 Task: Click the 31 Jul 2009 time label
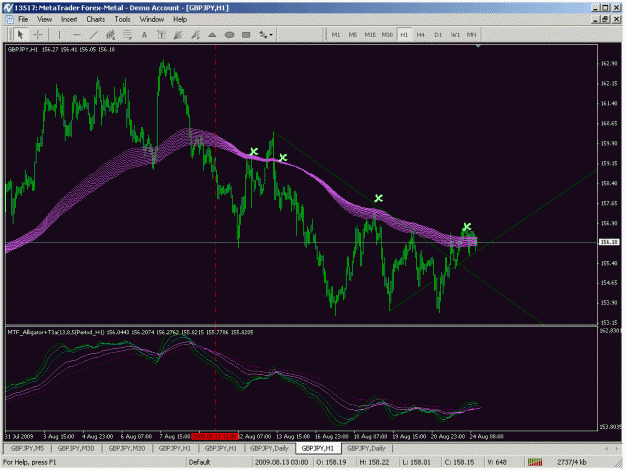(x=20, y=437)
